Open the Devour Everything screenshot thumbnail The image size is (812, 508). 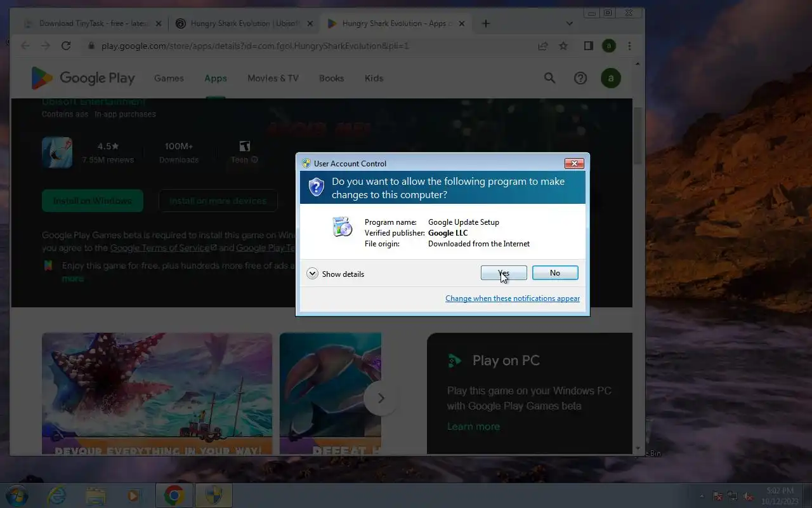click(x=157, y=394)
